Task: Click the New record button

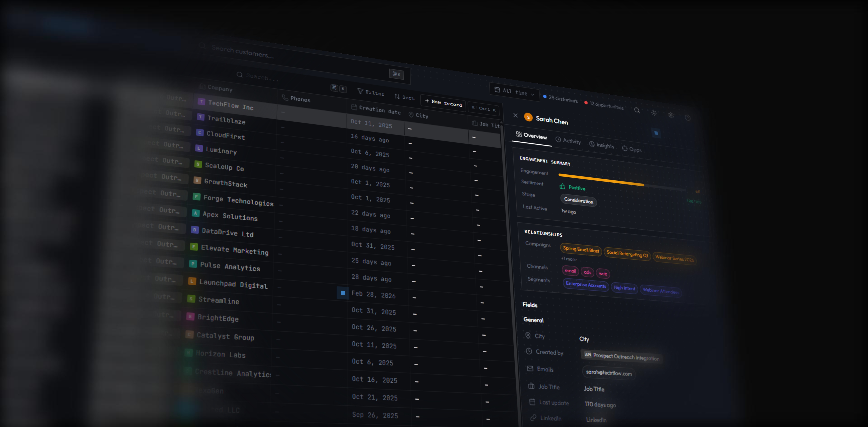Action: point(443,102)
